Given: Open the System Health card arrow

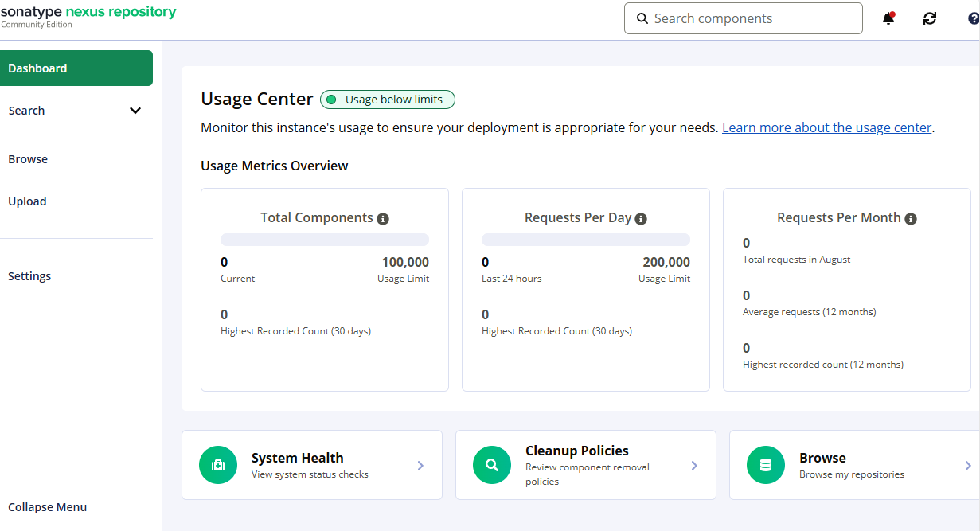Looking at the screenshot, I should pos(420,466).
